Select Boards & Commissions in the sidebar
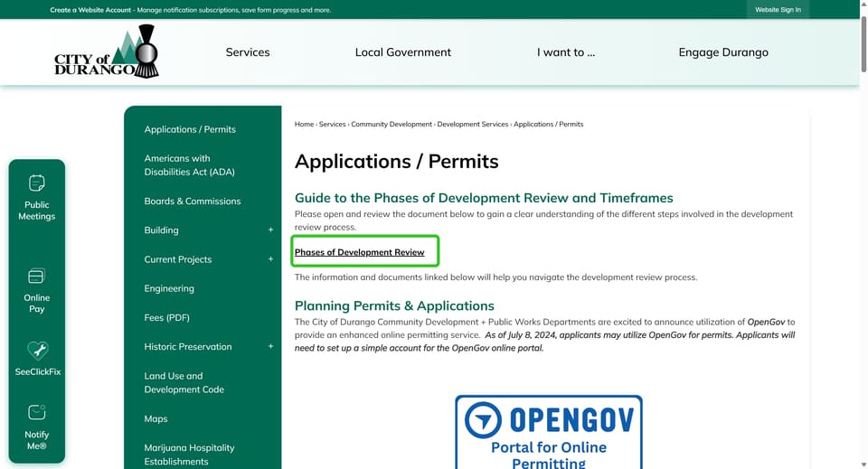This screenshot has height=469, width=868. pos(192,202)
